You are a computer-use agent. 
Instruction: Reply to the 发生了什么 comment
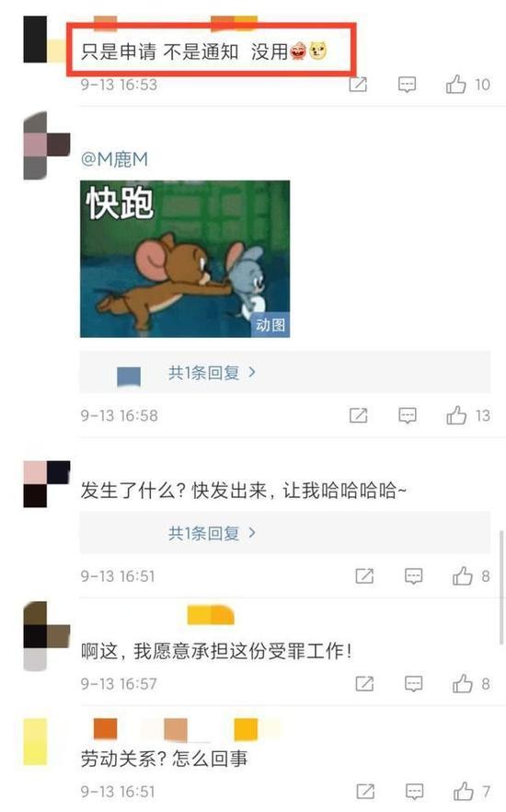tap(413, 576)
